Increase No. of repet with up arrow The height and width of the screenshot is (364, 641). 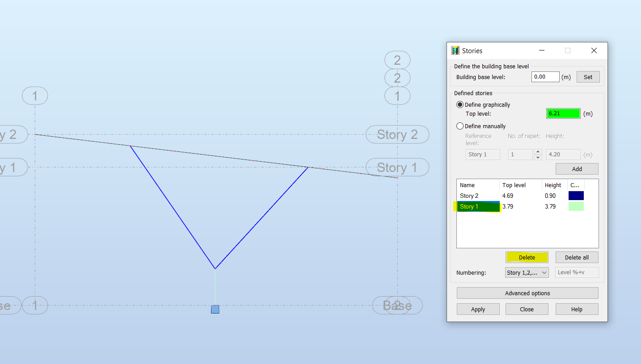tap(538, 152)
